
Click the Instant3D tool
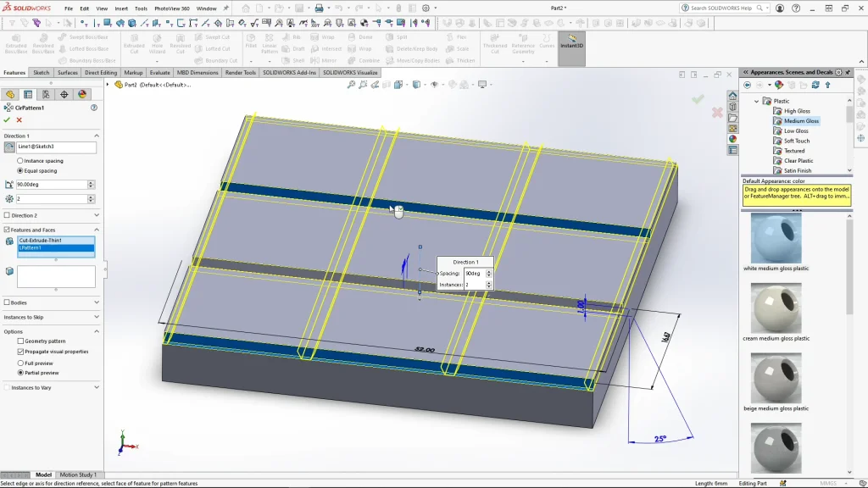tap(571, 42)
